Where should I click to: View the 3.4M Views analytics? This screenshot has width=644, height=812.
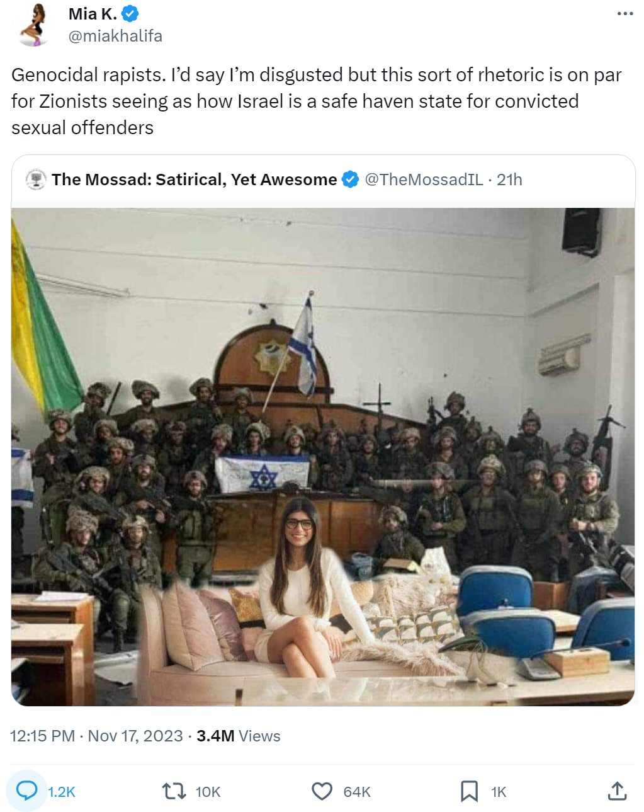point(239,736)
